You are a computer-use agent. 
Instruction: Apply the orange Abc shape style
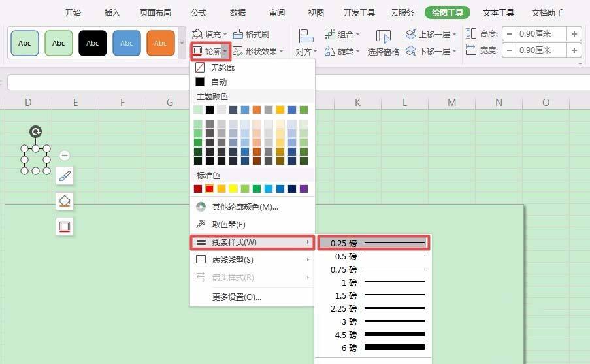(x=160, y=43)
